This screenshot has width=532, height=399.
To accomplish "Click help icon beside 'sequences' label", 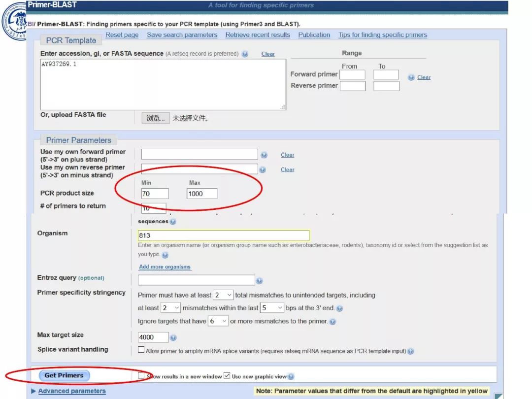I will (173, 222).
